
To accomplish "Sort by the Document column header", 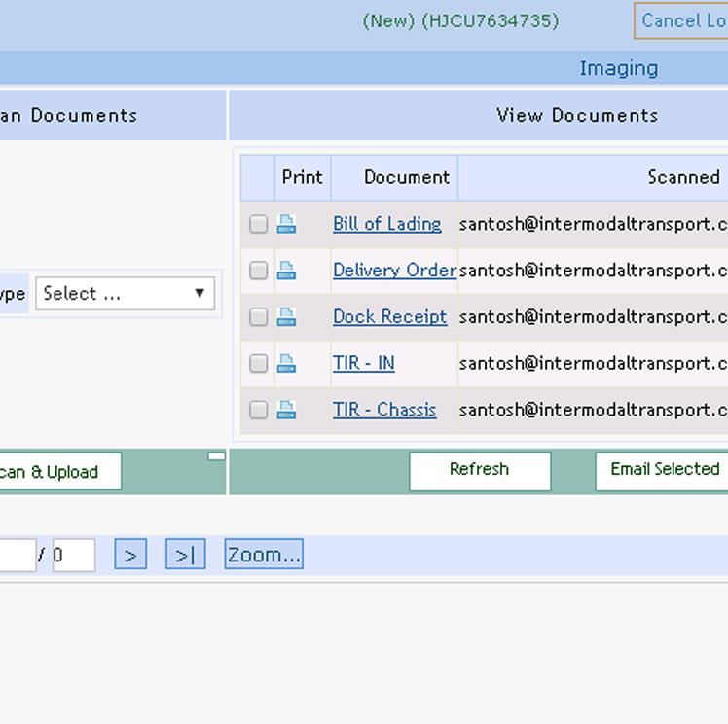I will (406, 177).
